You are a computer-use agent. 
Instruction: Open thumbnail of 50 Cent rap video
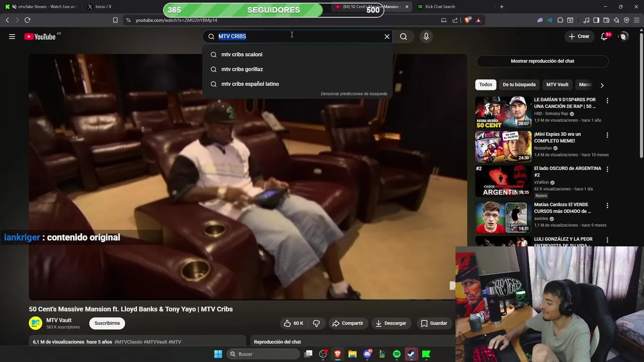(x=503, y=112)
